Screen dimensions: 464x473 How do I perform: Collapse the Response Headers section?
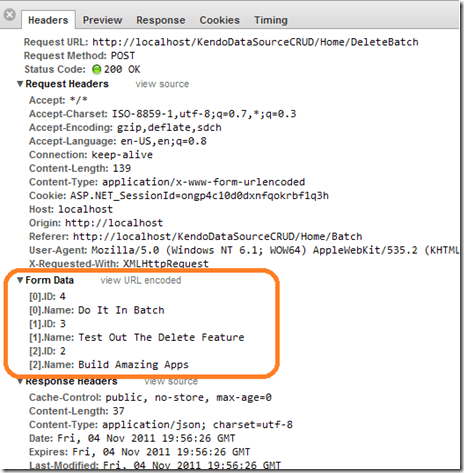20,381
